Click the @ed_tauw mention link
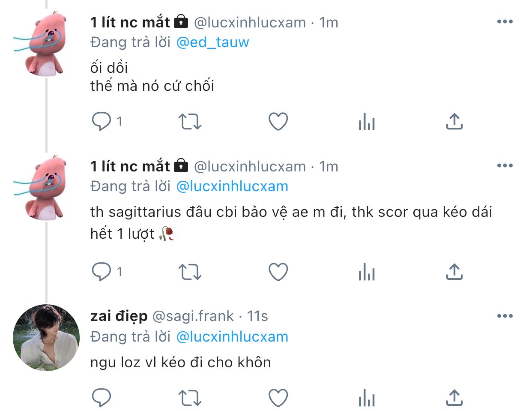Image resolution: width=532 pixels, height=411 pixels. tap(212, 42)
